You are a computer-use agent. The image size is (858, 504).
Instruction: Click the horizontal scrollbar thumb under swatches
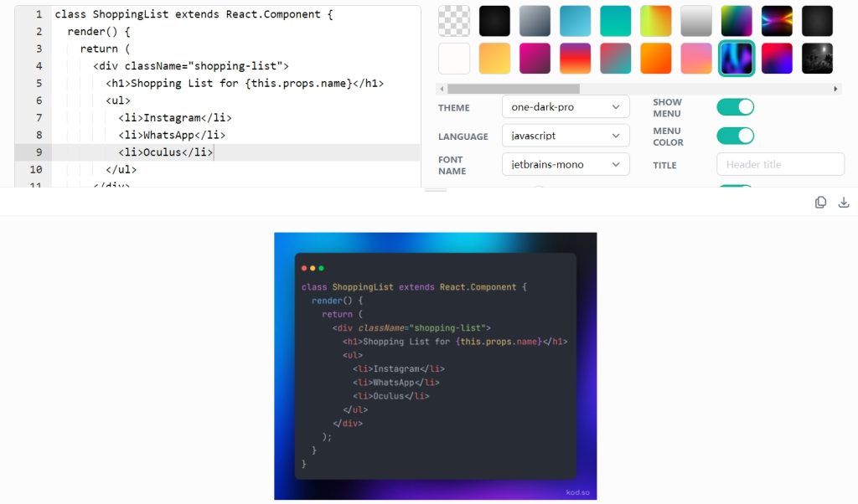514,89
